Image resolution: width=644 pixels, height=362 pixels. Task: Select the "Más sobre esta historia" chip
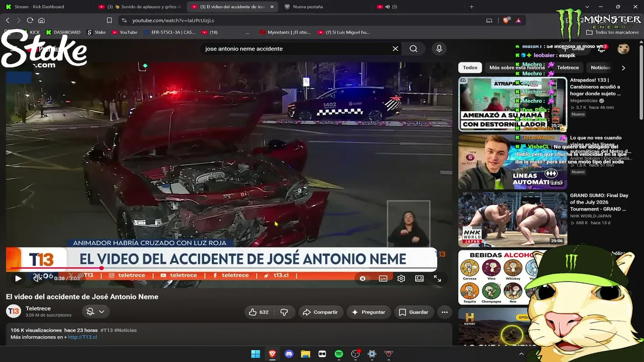click(x=517, y=67)
